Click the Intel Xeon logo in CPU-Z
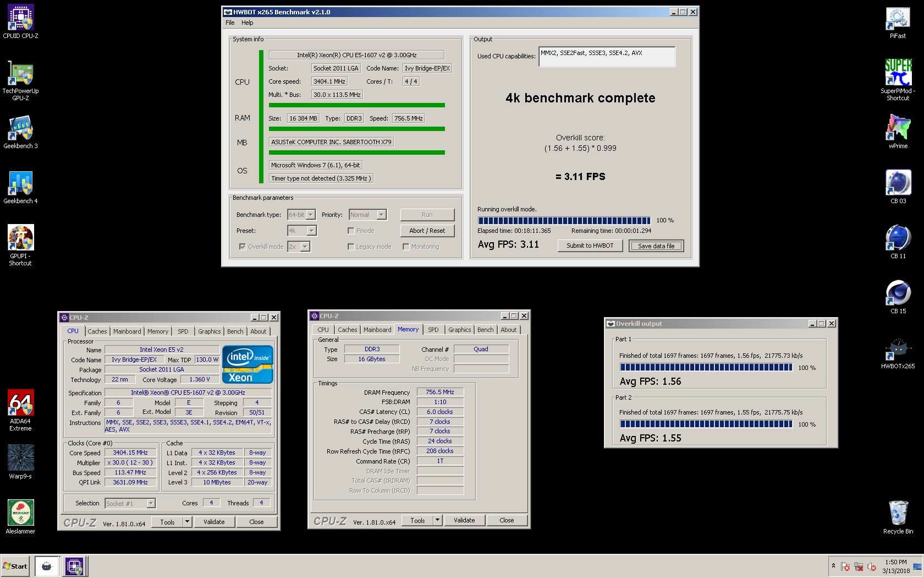The height and width of the screenshot is (578, 924). click(x=248, y=364)
